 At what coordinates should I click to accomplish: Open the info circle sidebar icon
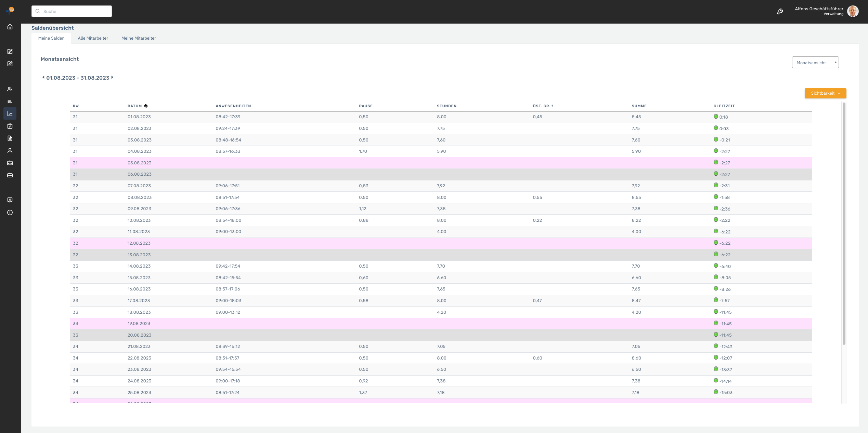pos(10,213)
